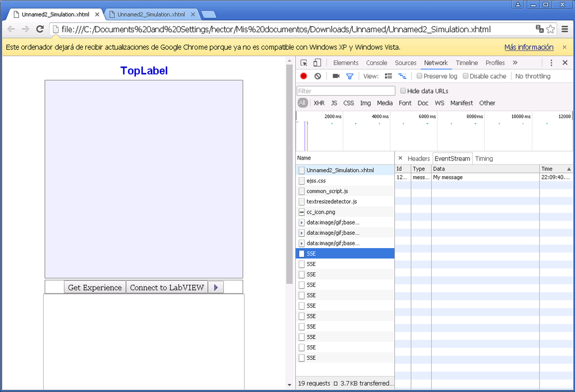
Task: Open the DevTools three-dot customize menu
Action: click(551, 63)
